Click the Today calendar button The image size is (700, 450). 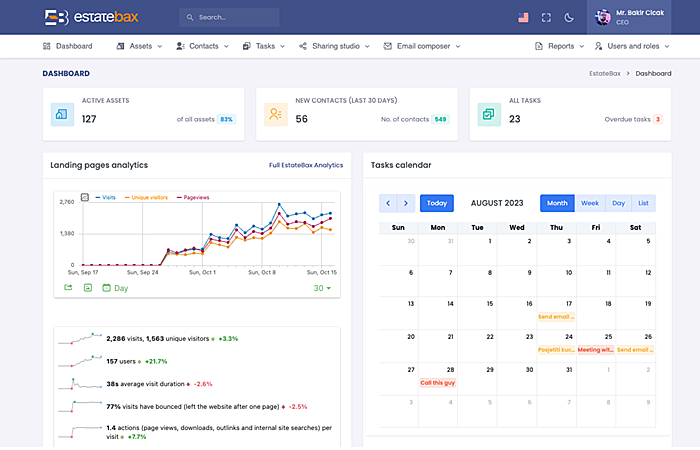point(436,203)
